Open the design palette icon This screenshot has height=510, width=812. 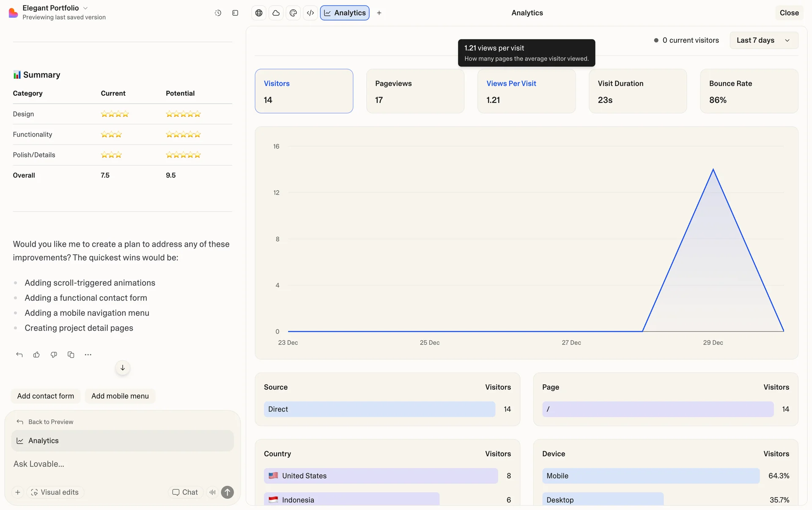[293, 13]
